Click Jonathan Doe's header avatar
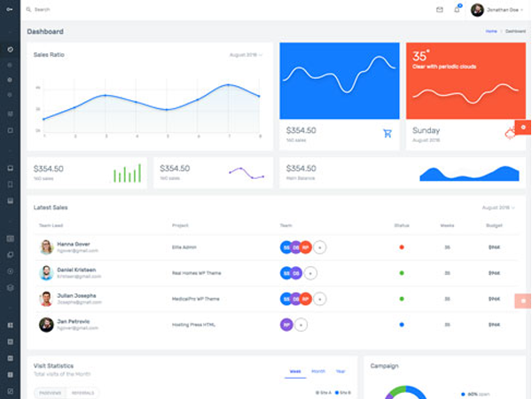The height and width of the screenshot is (399, 532). tap(477, 10)
